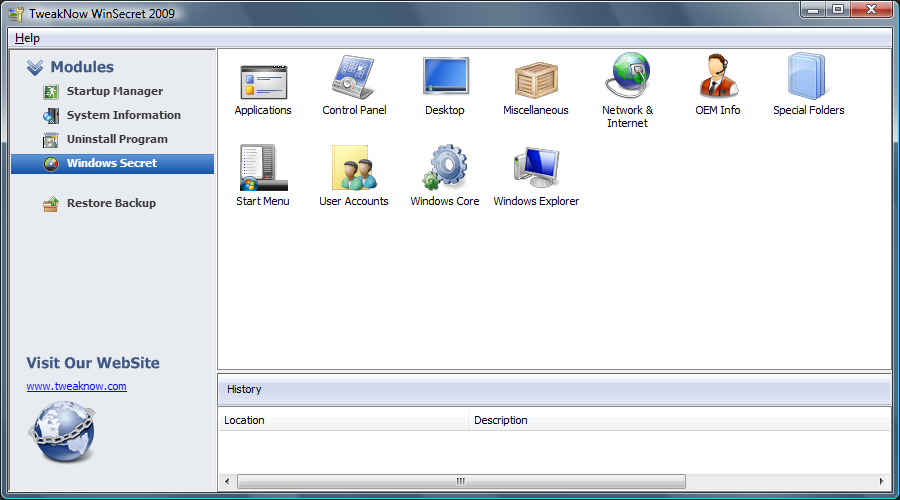Open Restore Backup in sidebar
Screen dimensions: 900x500
point(99,203)
